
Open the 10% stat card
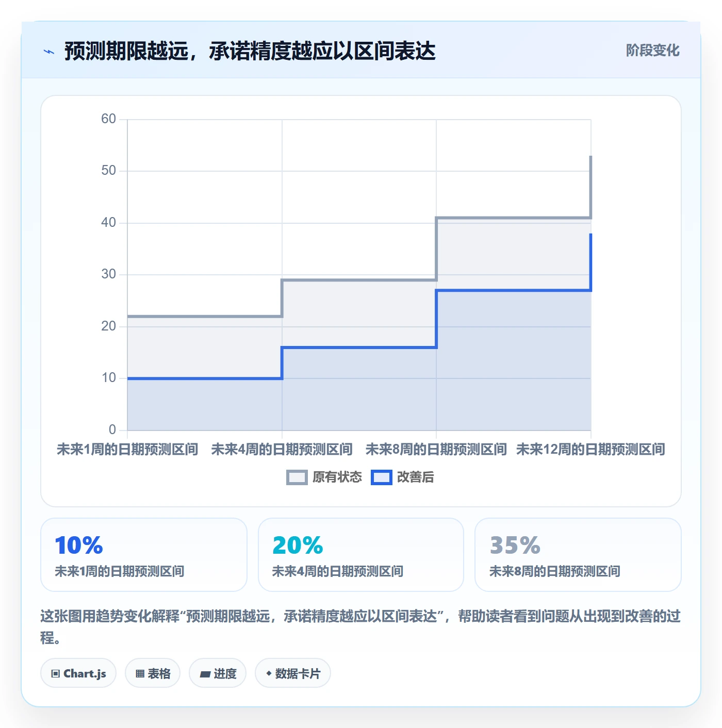point(144,555)
